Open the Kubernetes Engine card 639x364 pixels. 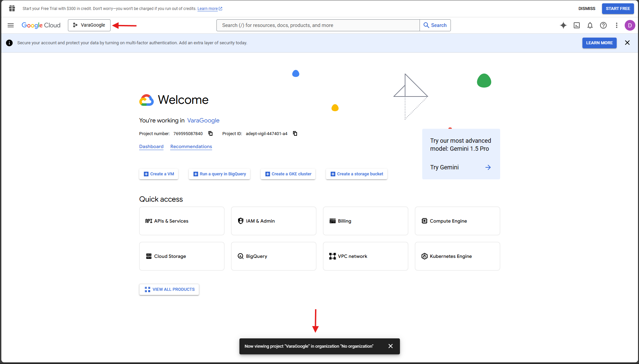(458, 256)
